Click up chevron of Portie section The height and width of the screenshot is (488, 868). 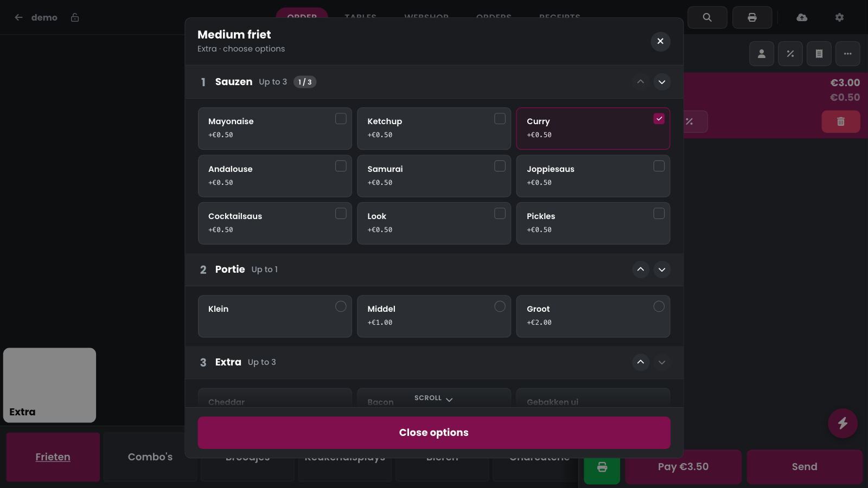pos(641,269)
